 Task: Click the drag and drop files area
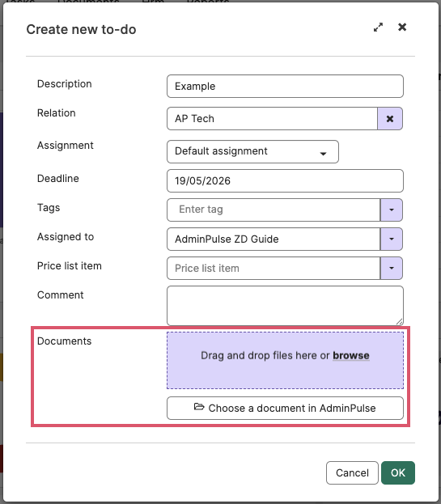coord(285,360)
